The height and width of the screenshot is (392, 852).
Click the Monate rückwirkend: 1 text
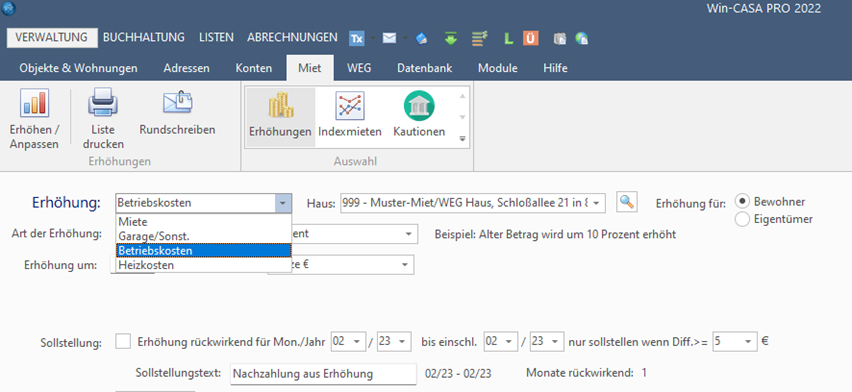pyautogui.click(x=586, y=373)
